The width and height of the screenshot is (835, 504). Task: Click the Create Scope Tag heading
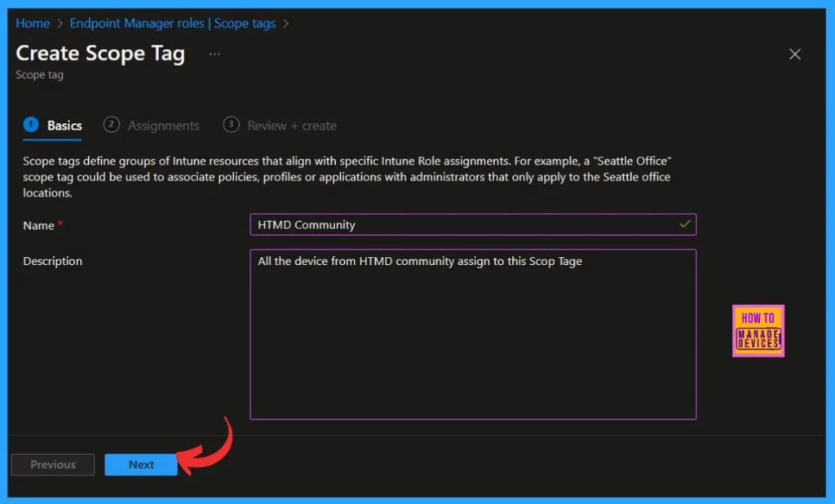coord(100,53)
